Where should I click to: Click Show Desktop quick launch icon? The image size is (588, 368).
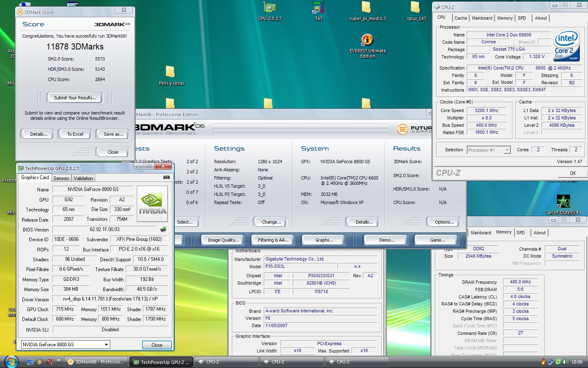[30, 362]
